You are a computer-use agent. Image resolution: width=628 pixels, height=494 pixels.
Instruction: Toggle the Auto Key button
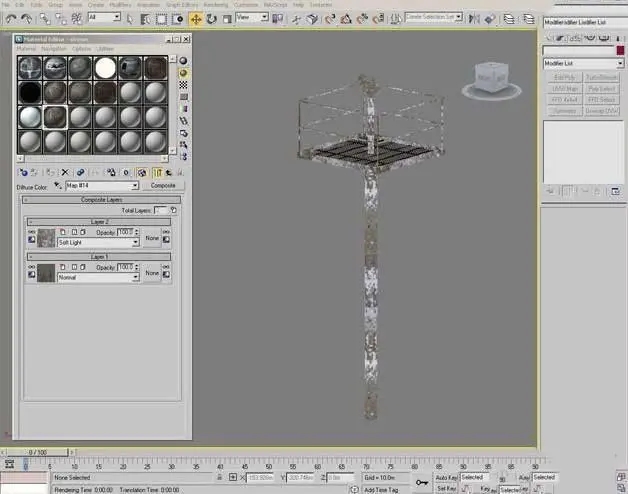(447, 477)
